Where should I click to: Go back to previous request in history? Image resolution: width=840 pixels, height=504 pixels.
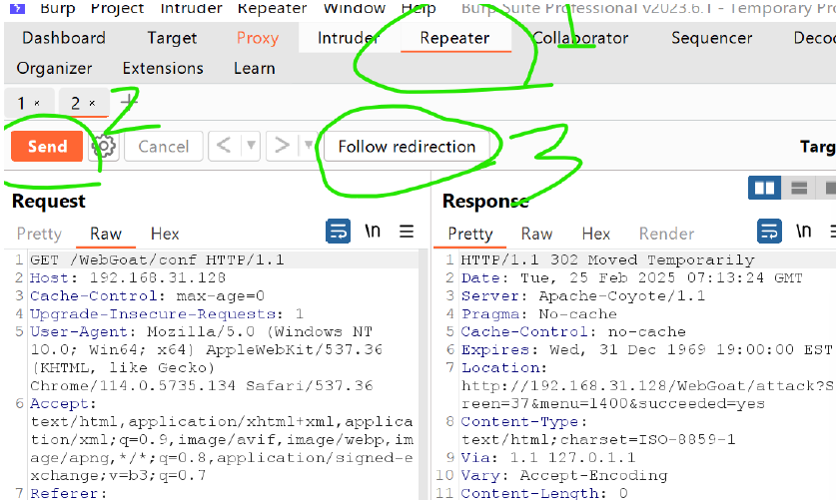pyautogui.click(x=224, y=146)
